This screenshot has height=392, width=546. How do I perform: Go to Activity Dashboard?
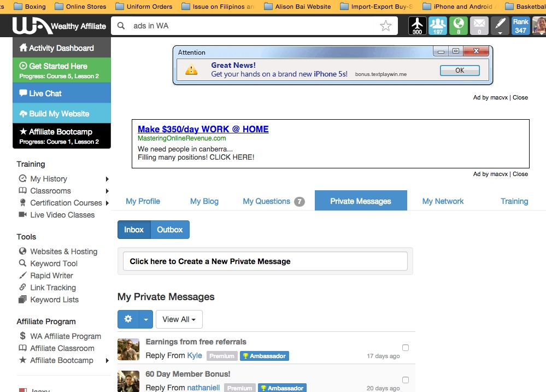click(62, 48)
